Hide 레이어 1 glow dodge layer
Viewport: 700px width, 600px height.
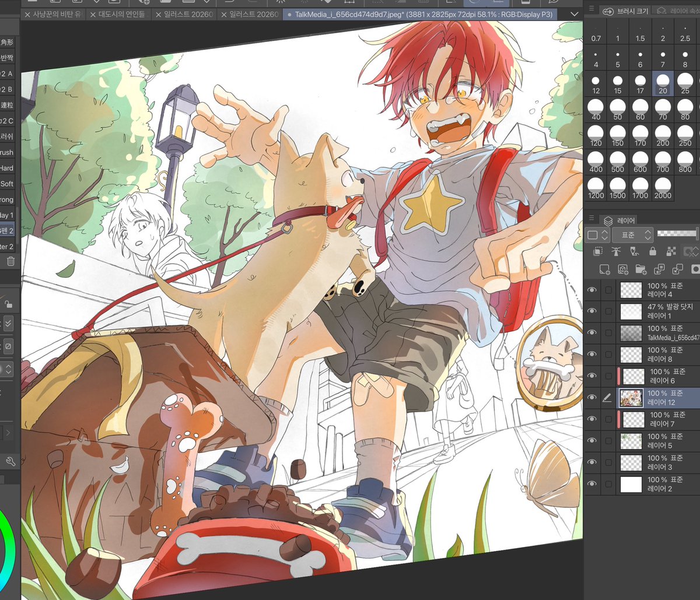click(x=593, y=311)
